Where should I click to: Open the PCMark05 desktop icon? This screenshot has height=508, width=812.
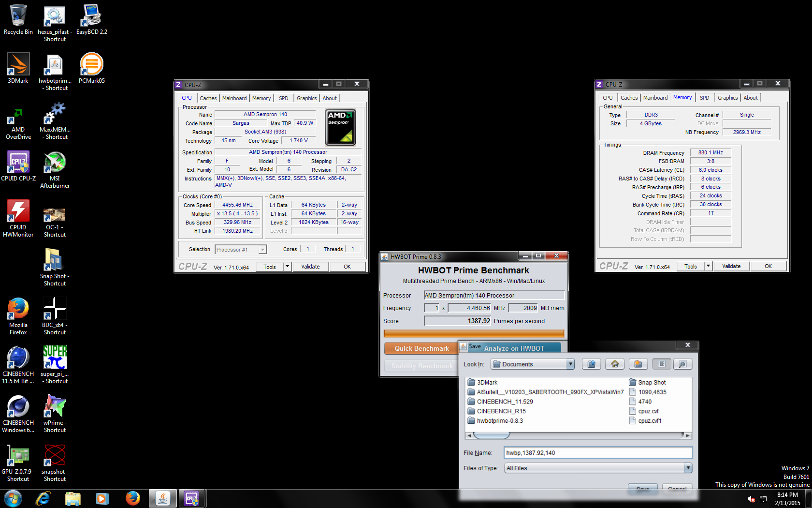tap(91, 69)
